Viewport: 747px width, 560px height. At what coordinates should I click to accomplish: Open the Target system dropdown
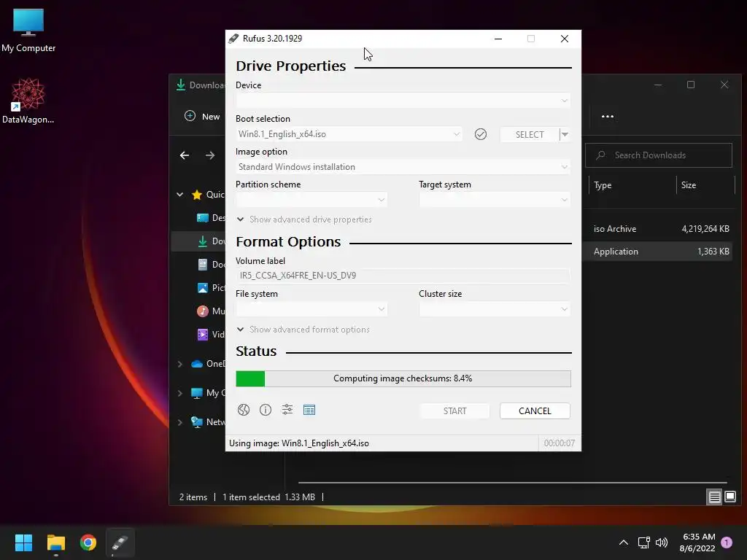(495, 200)
